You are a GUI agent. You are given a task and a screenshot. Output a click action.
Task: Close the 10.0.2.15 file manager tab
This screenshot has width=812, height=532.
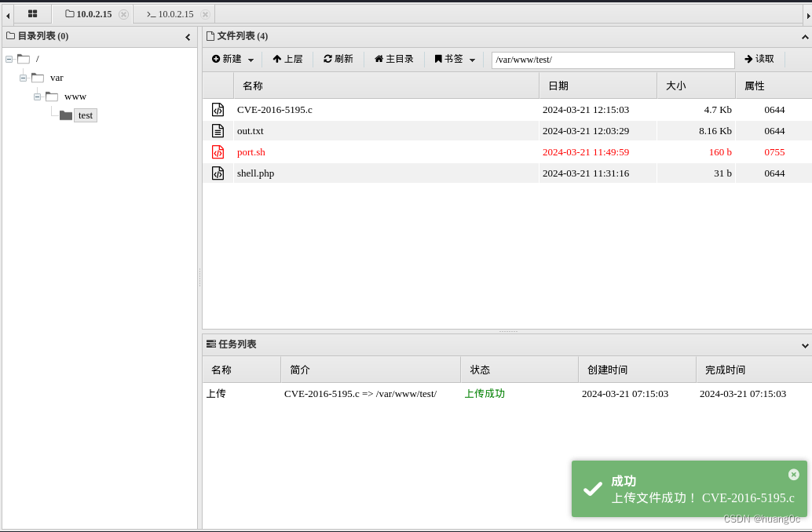[x=123, y=14]
